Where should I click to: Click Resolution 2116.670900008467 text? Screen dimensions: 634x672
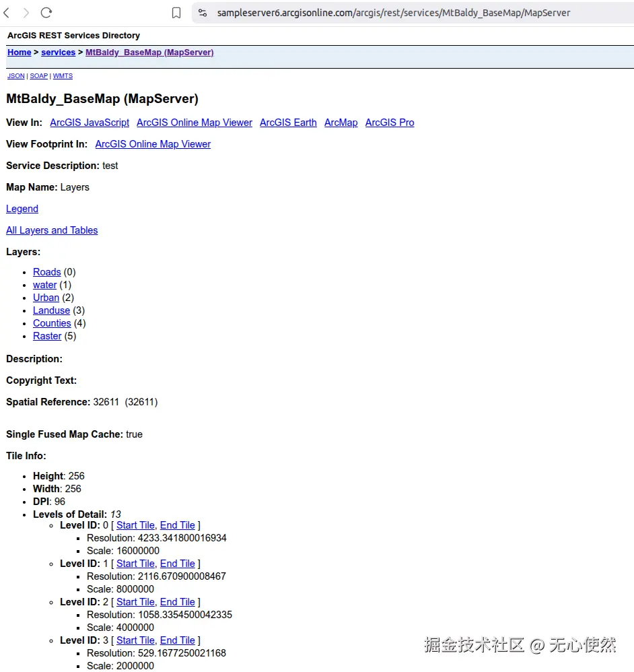[x=156, y=576]
